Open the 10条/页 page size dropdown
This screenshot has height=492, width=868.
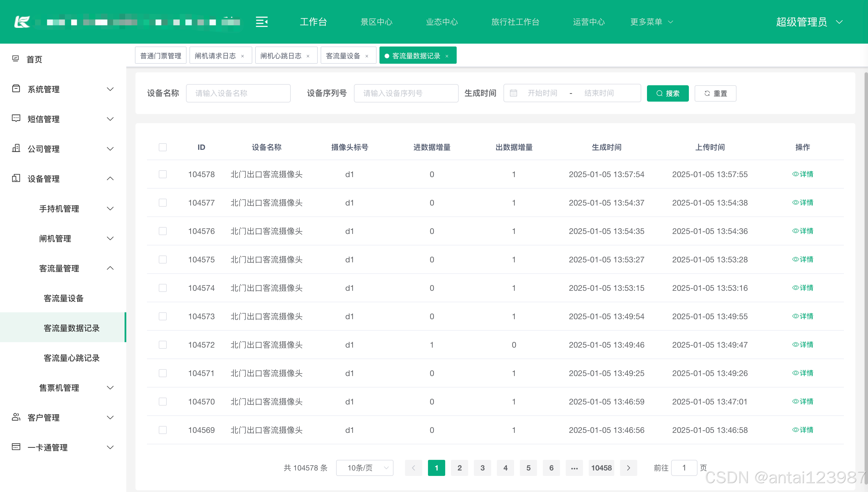point(365,468)
